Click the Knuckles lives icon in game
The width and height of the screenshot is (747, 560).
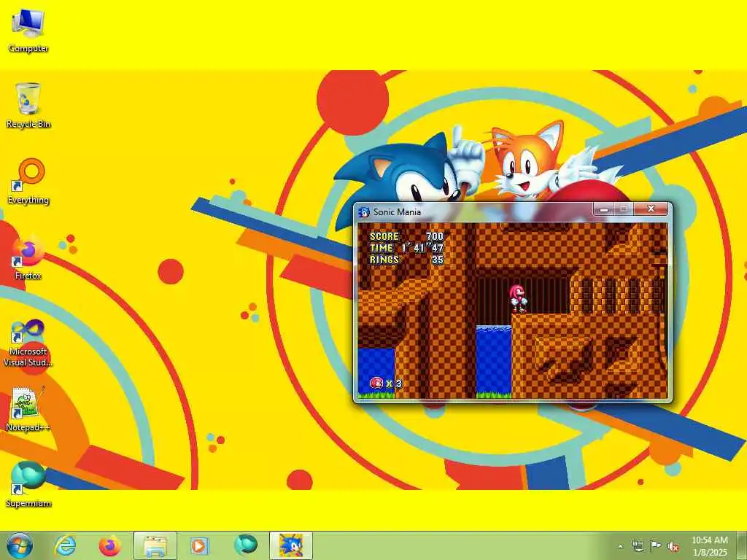pos(376,383)
